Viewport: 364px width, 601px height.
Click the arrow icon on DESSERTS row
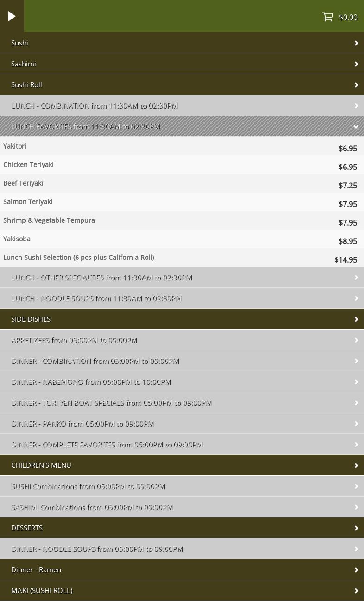point(356,528)
